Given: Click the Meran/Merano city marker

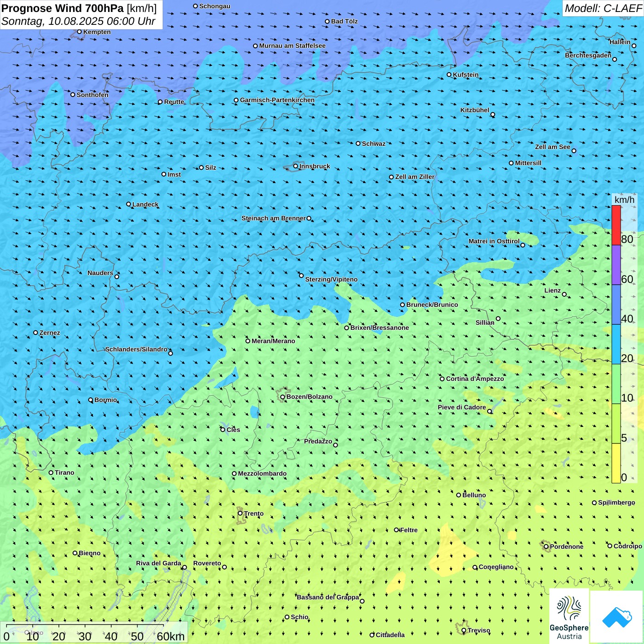Looking at the screenshot, I should [x=247, y=341].
